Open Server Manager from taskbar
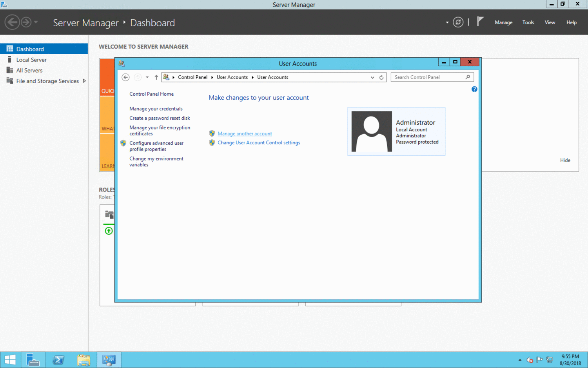This screenshot has height=368, width=588. (33, 360)
